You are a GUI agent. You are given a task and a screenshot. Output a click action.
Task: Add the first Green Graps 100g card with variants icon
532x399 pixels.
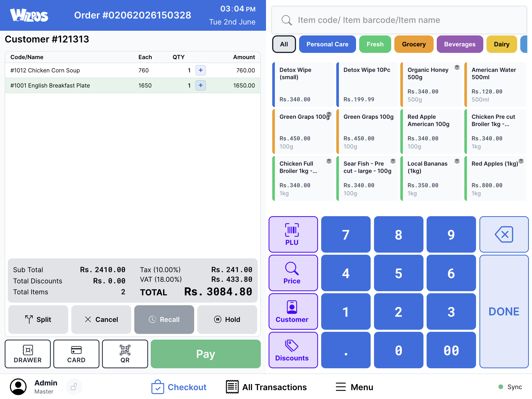point(303,131)
